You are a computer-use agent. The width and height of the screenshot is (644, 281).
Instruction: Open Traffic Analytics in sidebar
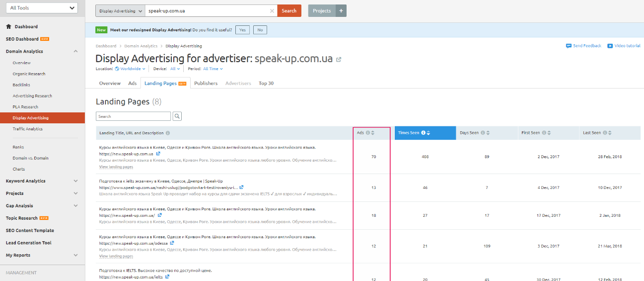[28, 129]
